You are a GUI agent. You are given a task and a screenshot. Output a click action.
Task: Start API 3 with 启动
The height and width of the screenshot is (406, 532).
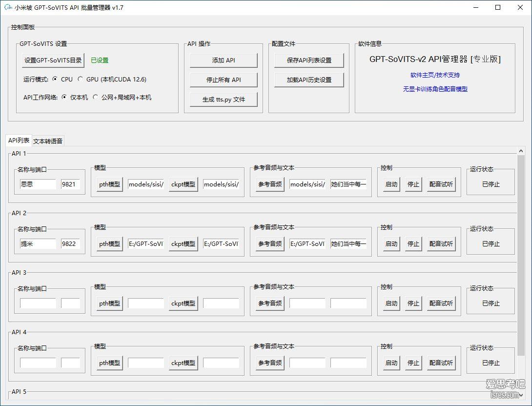[x=391, y=303]
